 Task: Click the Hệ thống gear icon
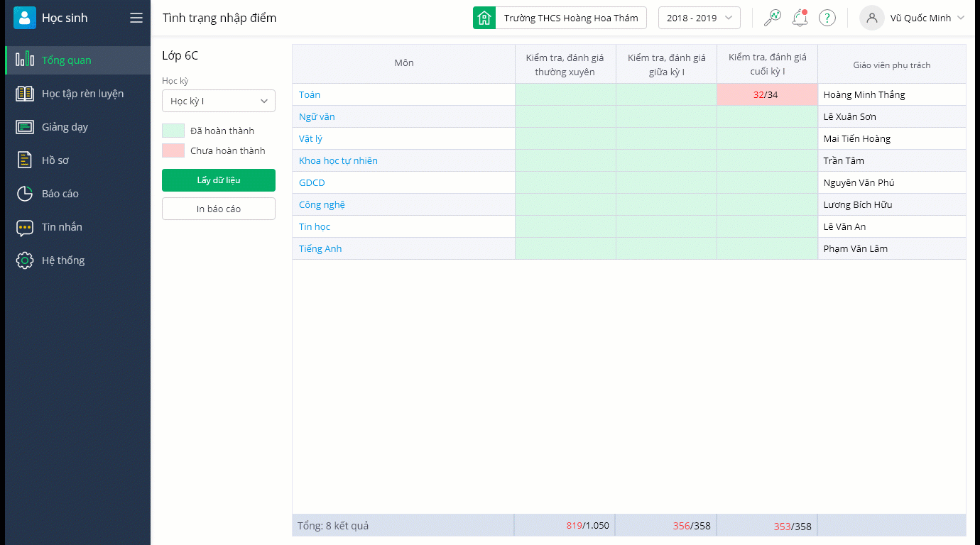[25, 260]
